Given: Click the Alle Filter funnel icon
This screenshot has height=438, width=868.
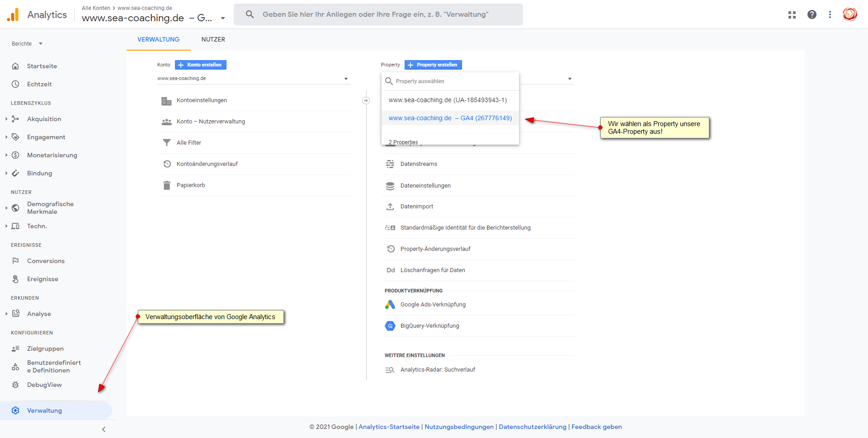Looking at the screenshot, I should [x=166, y=143].
